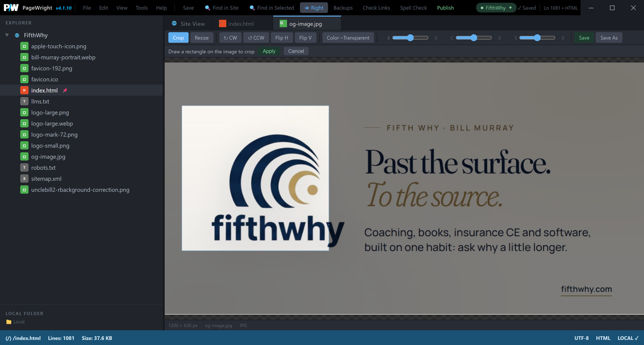The image size is (644, 345).
Task: Click the green icon beside apple-touch-icon.png
Action: coord(24,46)
